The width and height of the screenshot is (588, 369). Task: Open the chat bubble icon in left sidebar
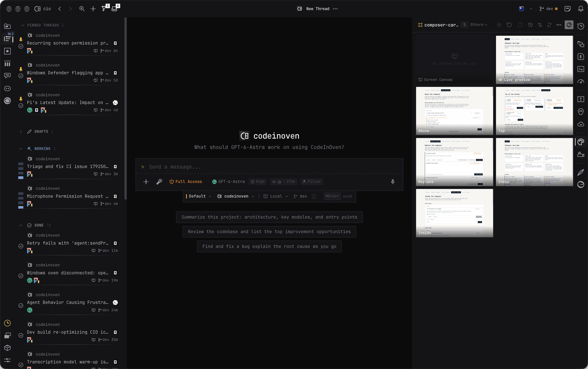pyautogui.click(x=8, y=76)
